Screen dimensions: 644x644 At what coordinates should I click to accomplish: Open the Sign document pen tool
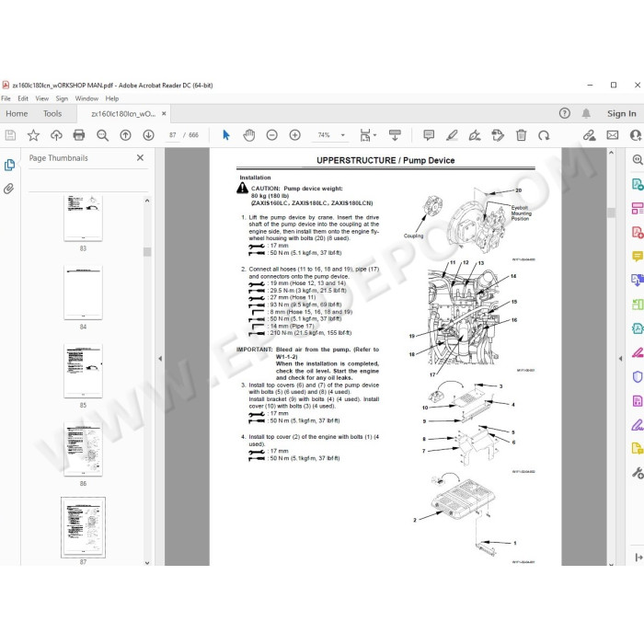pyautogui.click(x=475, y=135)
